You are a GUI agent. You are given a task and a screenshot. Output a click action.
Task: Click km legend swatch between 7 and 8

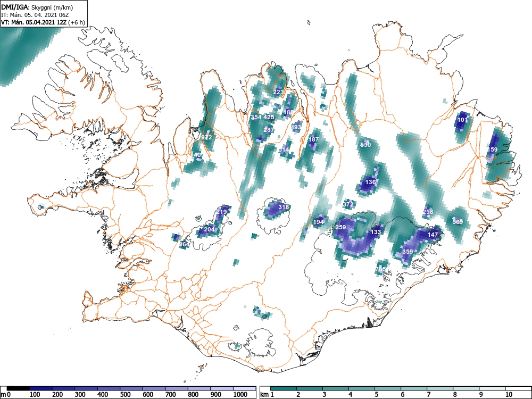click(440, 388)
